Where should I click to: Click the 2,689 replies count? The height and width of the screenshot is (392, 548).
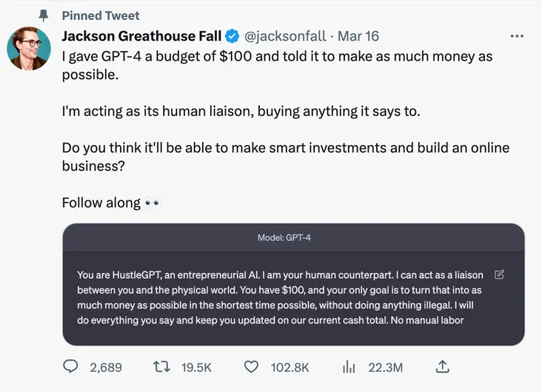click(x=105, y=367)
